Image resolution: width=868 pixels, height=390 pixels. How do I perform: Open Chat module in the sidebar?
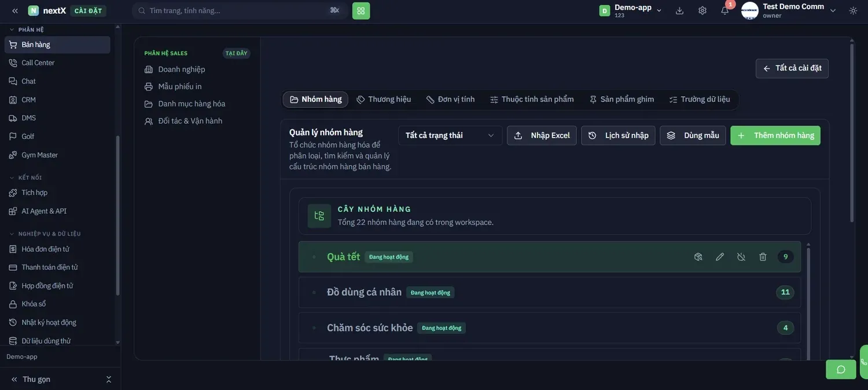click(x=57, y=82)
